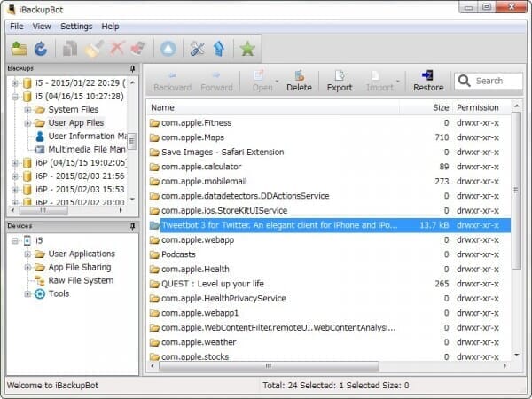Select Multimedia File Manager in the tree
Viewport: 532px width, 399px height.
(87, 149)
